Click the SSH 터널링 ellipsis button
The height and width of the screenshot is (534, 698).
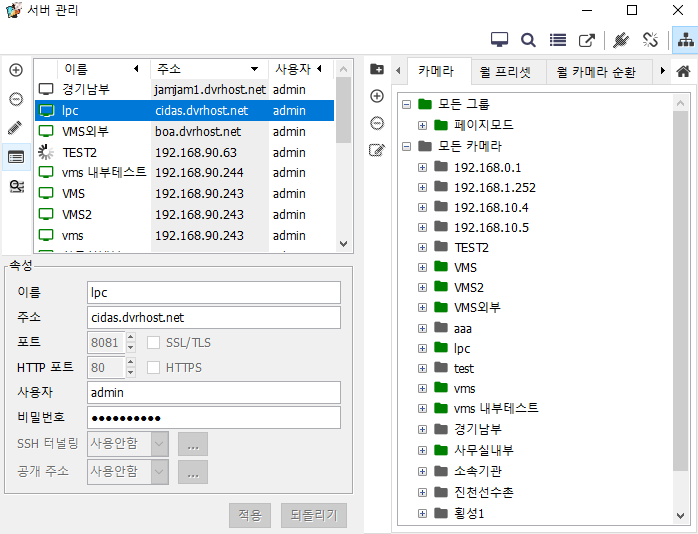[x=193, y=444]
